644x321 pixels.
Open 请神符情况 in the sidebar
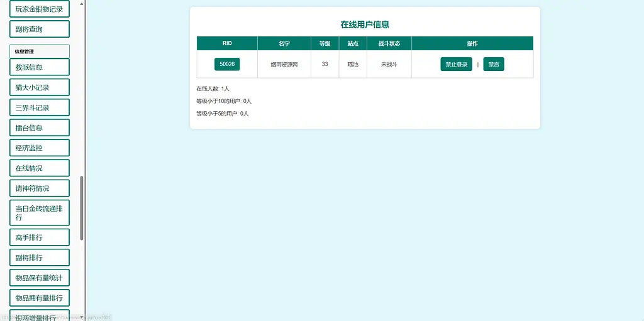click(40, 188)
